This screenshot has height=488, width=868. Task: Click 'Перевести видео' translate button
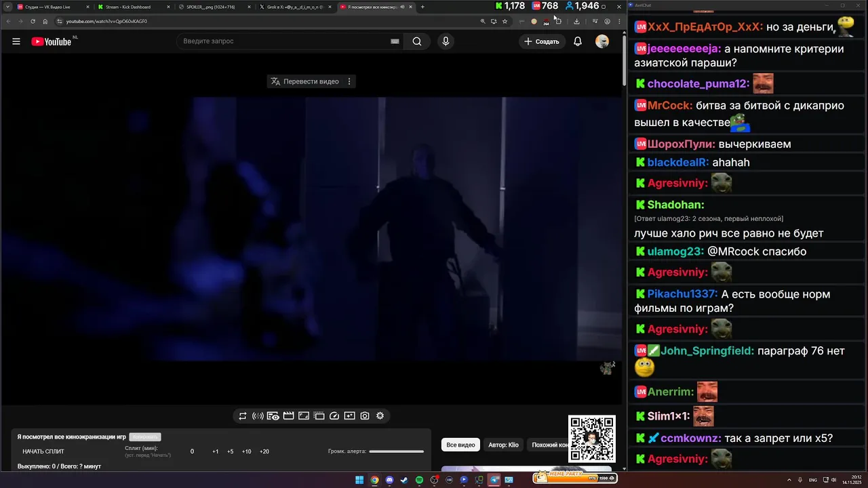tap(304, 81)
